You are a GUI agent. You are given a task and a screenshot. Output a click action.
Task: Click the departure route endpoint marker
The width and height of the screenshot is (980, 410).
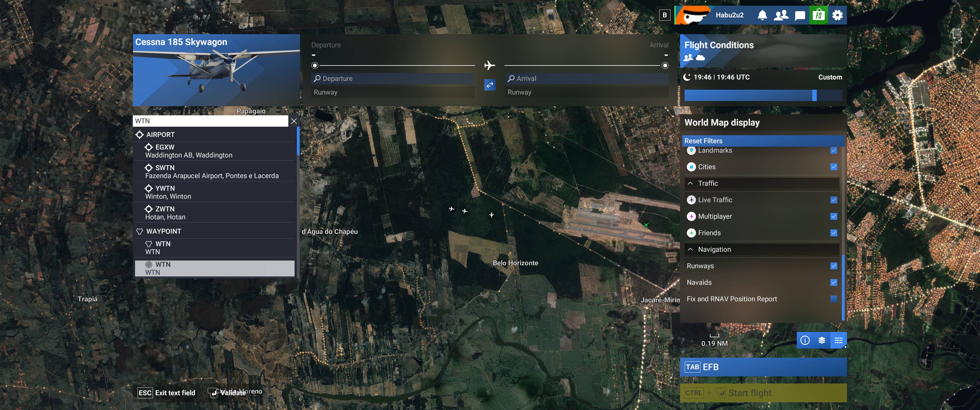coord(315,65)
